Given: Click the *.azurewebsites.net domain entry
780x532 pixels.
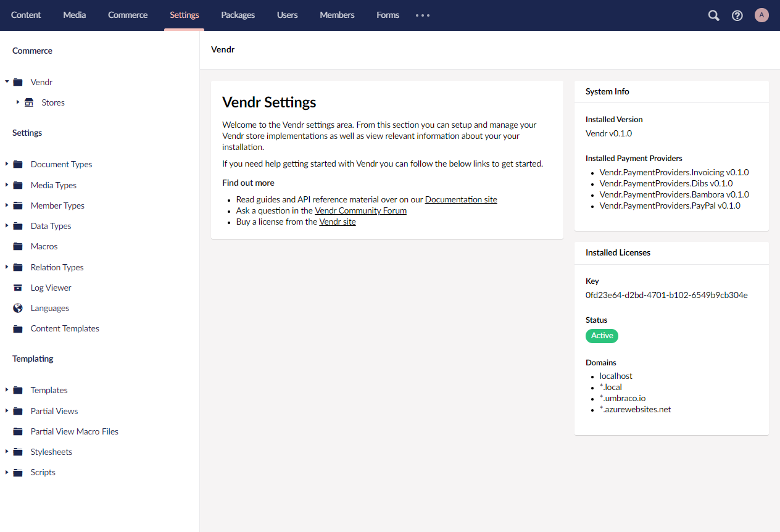Looking at the screenshot, I should [x=636, y=409].
